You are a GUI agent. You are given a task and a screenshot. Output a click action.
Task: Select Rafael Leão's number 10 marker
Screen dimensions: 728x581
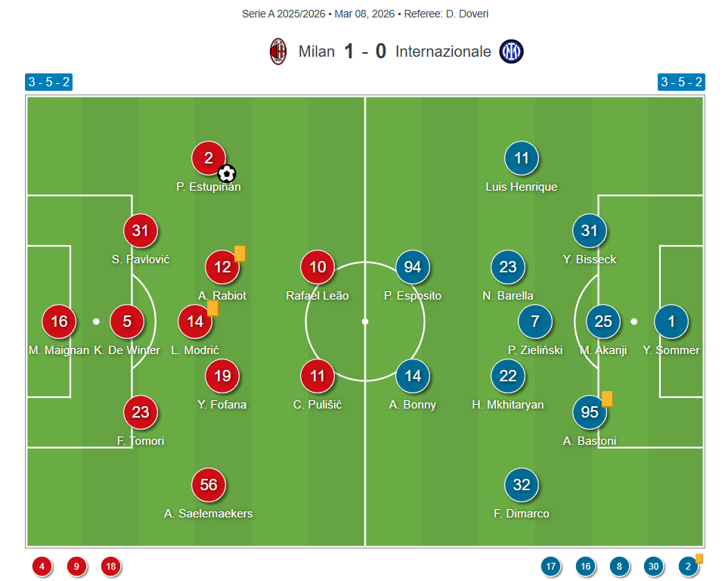point(318,267)
